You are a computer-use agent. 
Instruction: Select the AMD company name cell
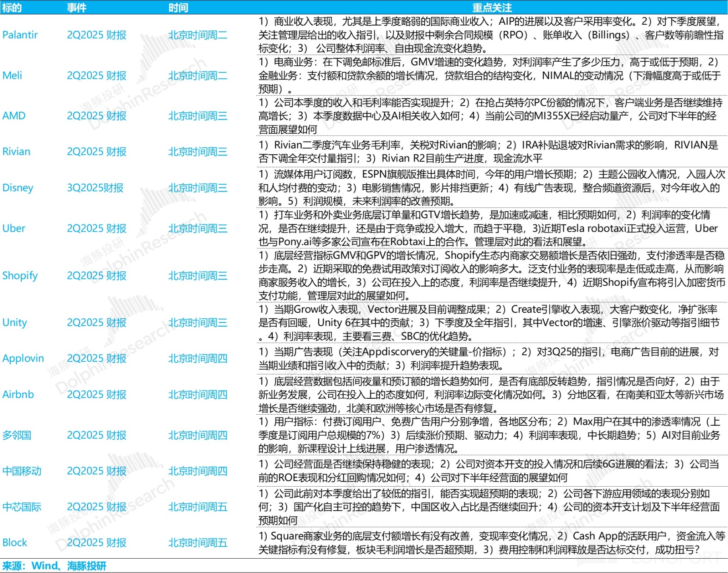(x=14, y=116)
